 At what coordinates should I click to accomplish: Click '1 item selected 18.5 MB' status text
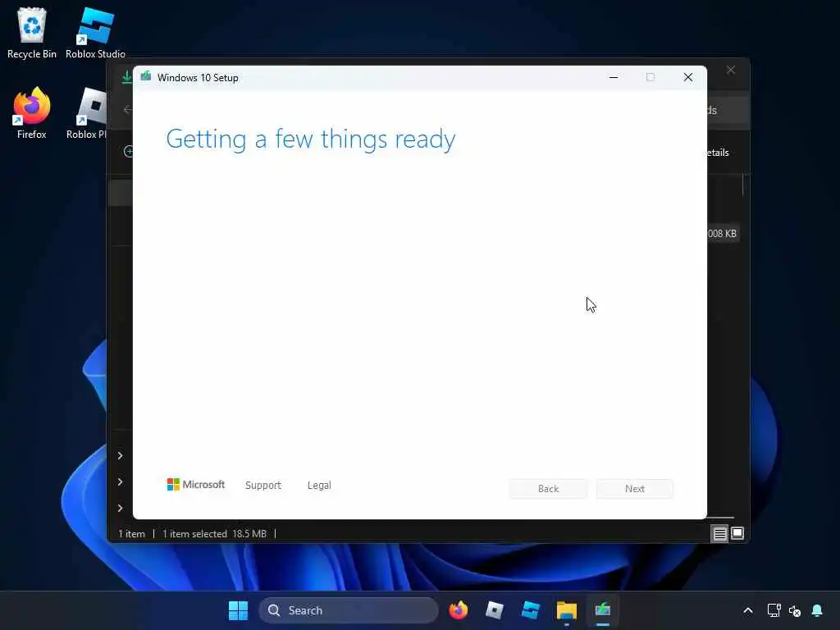[x=214, y=534]
